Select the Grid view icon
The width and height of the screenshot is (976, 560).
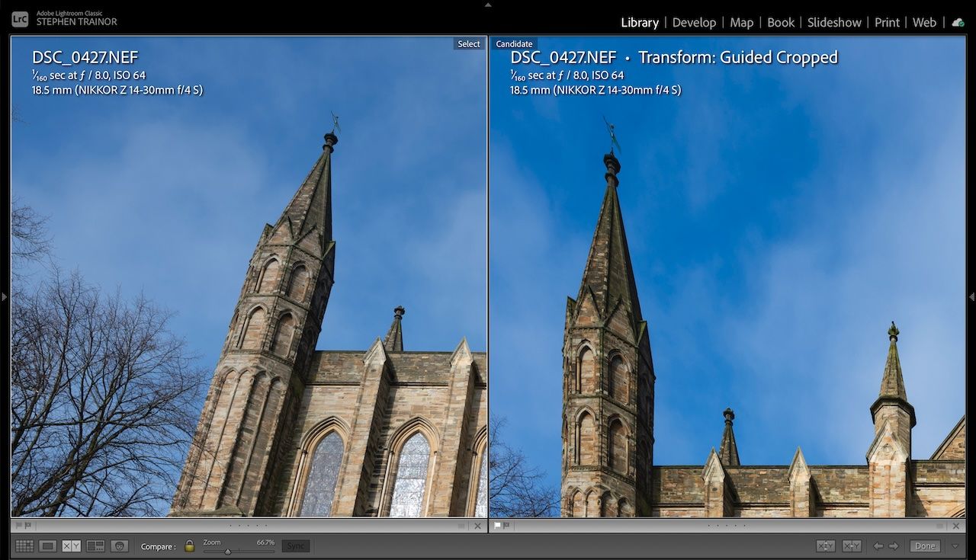pos(25,546)
